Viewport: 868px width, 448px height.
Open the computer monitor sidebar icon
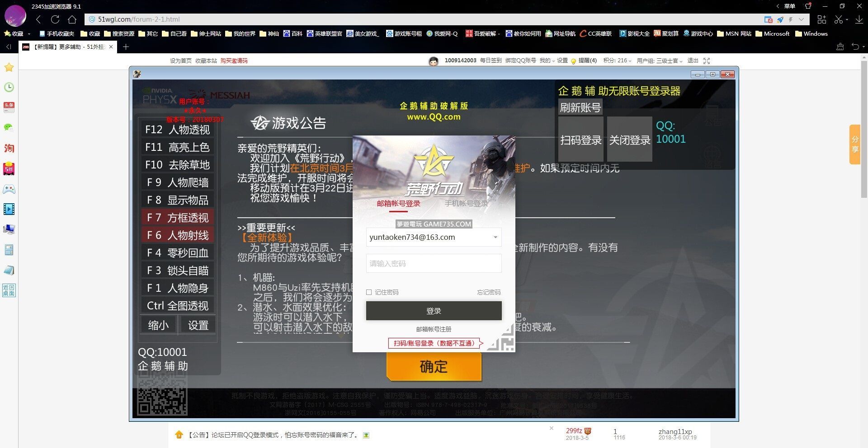coord(9,229)
